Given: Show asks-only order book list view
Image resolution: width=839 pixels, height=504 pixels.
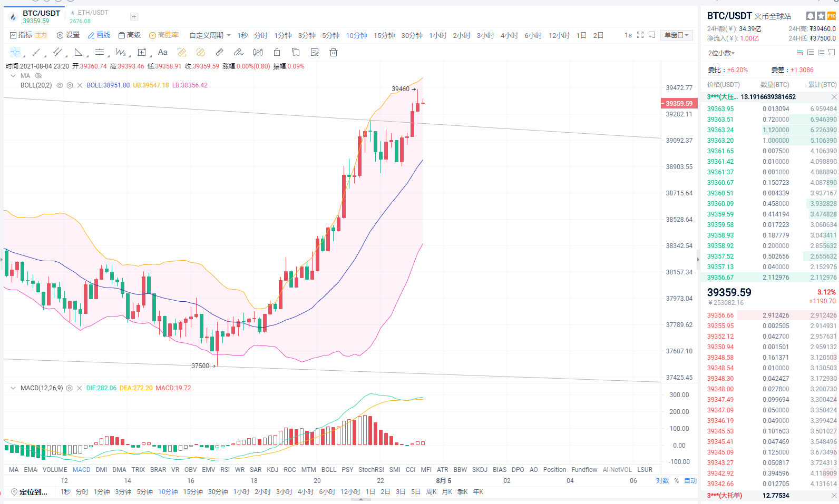Looking at the screenshot, I should (x=811, y=53).
